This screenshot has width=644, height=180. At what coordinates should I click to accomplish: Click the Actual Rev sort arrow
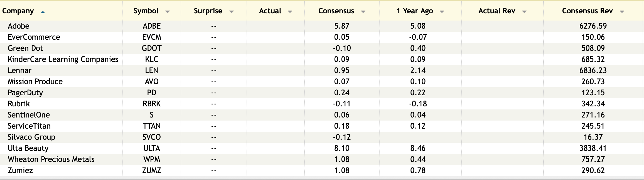pyautogui.click(x=524, y=12)
